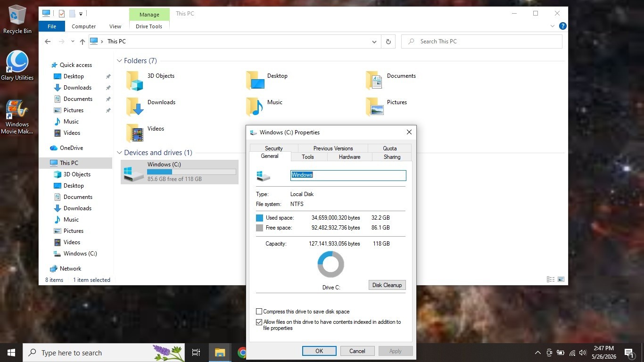The height and width of the screenshot is (362, 644).
Task: Click the Forward navigation arrow
Action: [x=61, y=41]
